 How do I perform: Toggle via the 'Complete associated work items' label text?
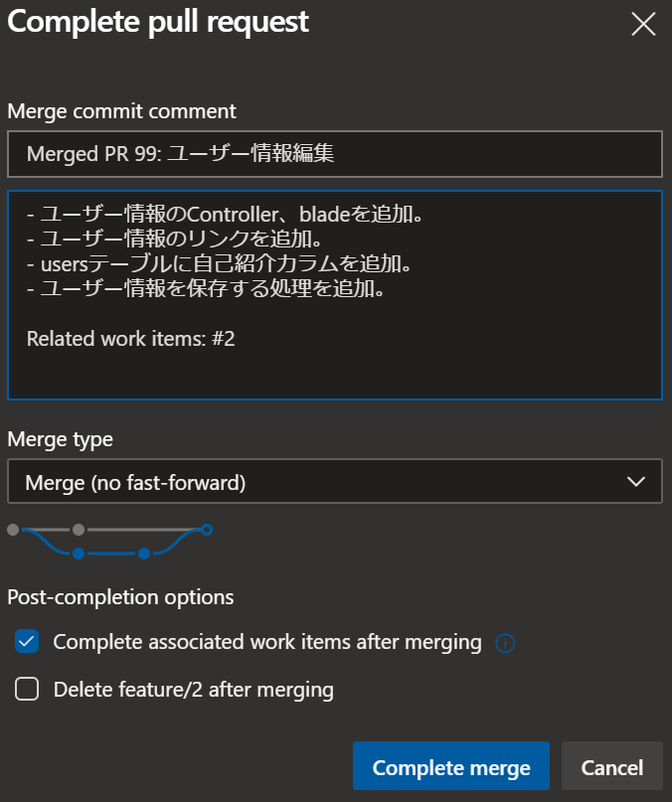pos(267,642)
